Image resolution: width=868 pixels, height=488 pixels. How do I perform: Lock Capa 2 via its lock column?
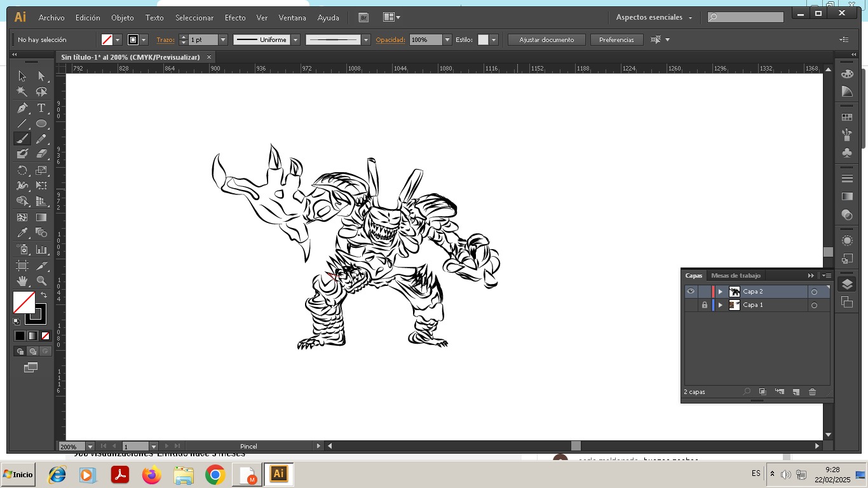point(704,292)
